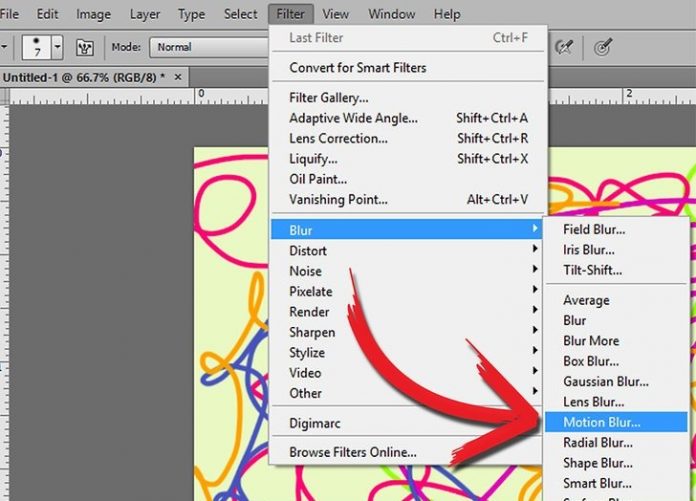
Task: Choose Radial Blur filter
Action: (598, 442)
